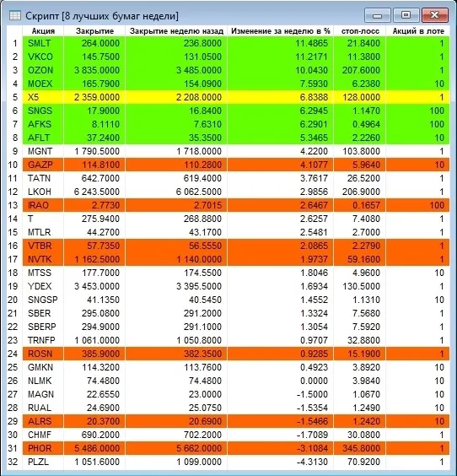The image size is (457, 476).
Task: Click row number 32 header
Action: point(14,462)
